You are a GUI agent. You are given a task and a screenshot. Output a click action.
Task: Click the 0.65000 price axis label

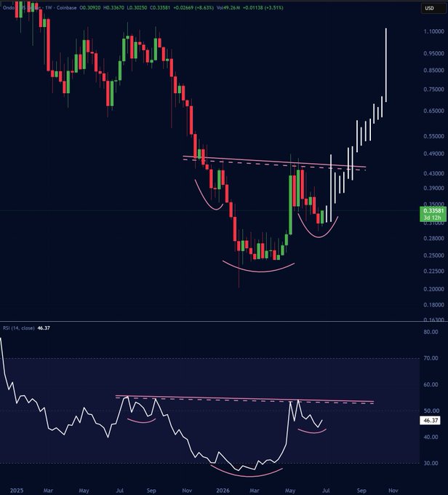coord(433,111)
